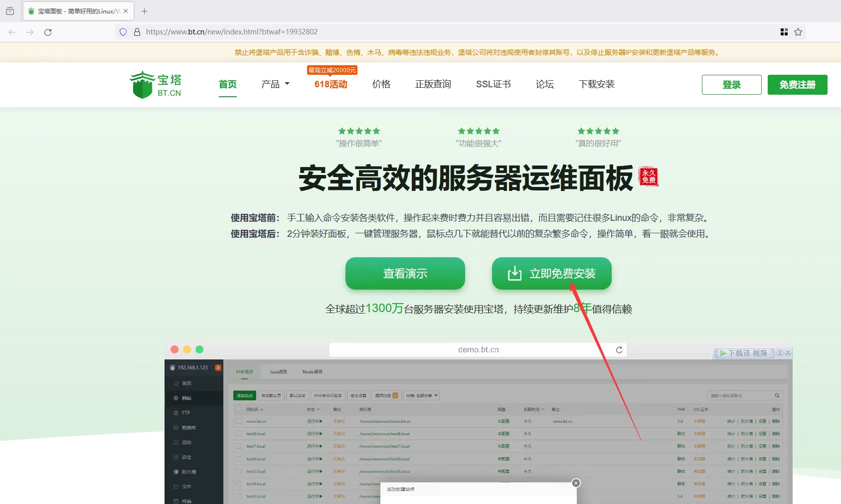Close the popup at bottom of demo

576,483
